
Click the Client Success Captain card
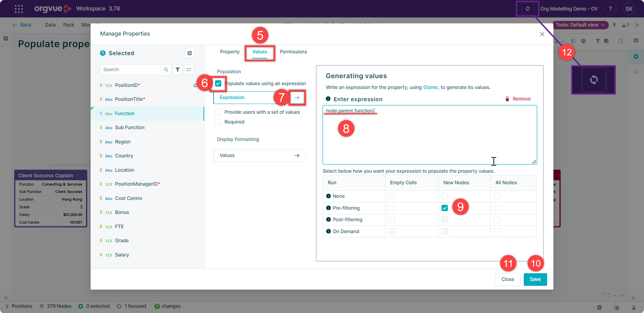click(51, 199)
